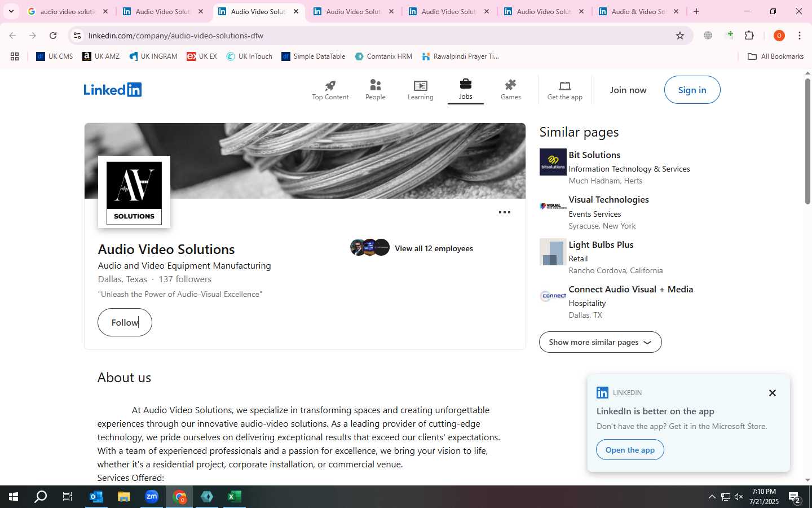Click the Follow button
The width and height of the screenshot is (812, 508).
tap(125, 322)
